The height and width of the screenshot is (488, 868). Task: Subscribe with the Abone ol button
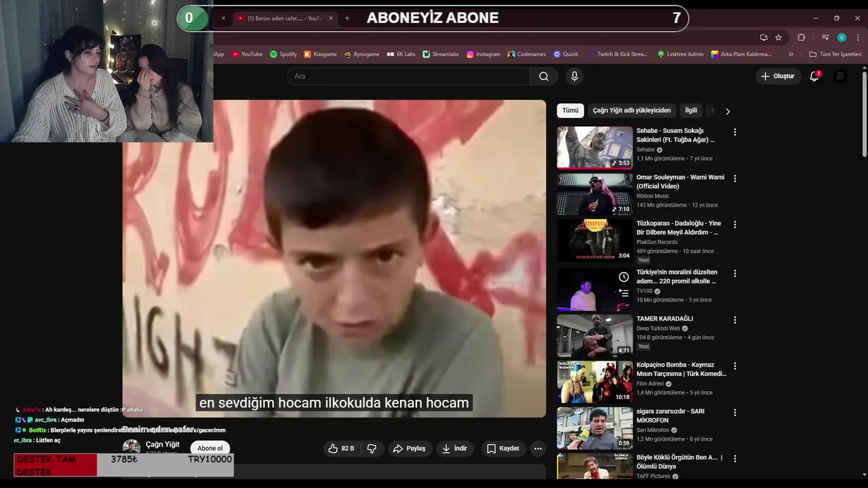coord(210,448)
